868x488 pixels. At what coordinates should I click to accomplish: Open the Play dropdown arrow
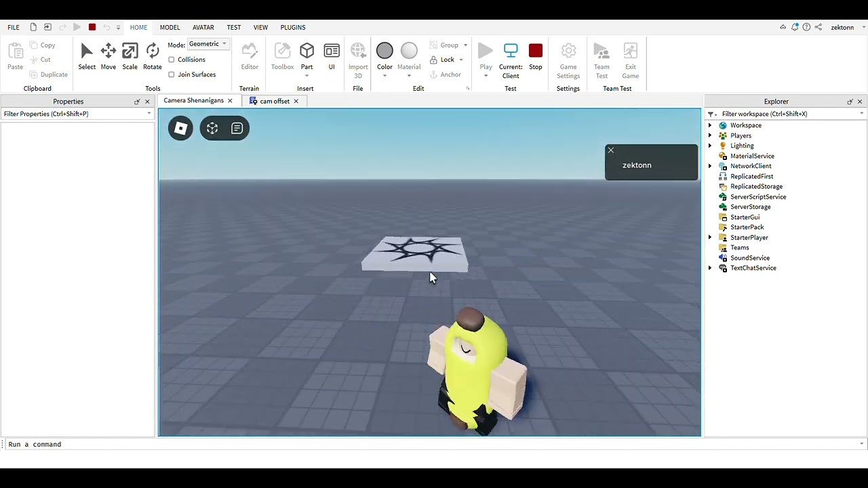(x=486, y=75)
